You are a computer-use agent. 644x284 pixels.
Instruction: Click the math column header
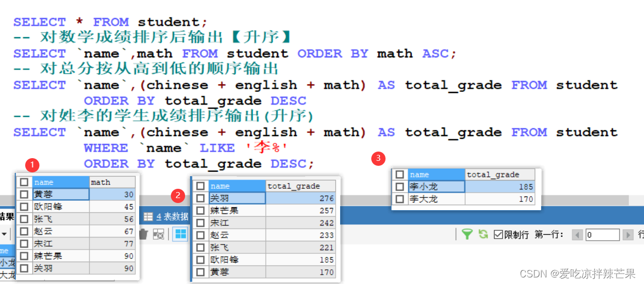click(112, 182)
